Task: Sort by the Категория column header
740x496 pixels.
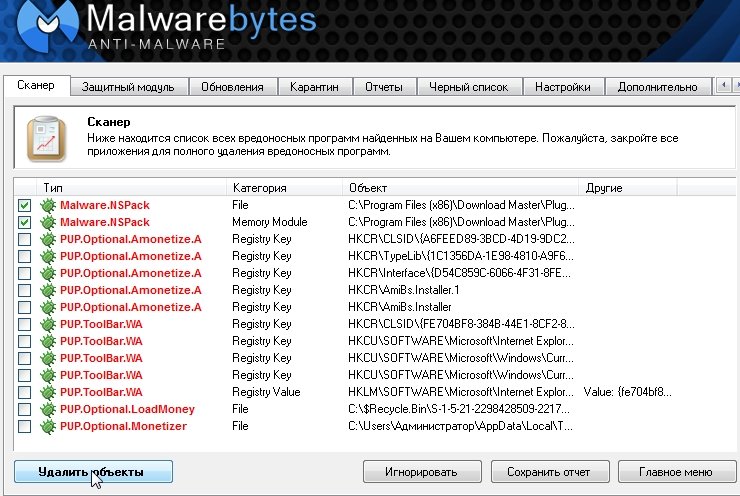Action: coord(285,188)
